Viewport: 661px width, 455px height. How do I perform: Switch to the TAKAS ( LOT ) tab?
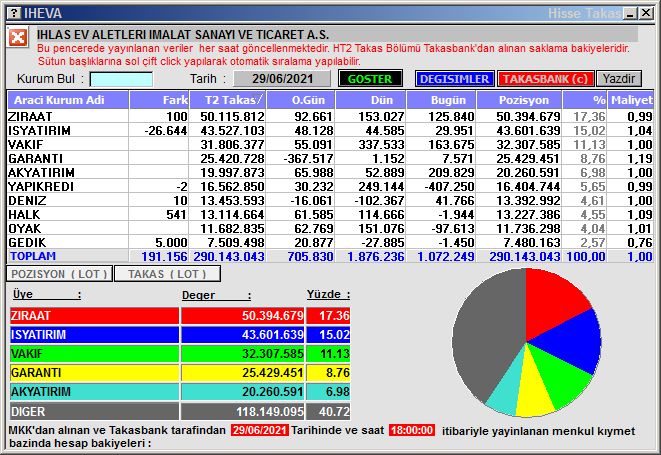point(167,274)
